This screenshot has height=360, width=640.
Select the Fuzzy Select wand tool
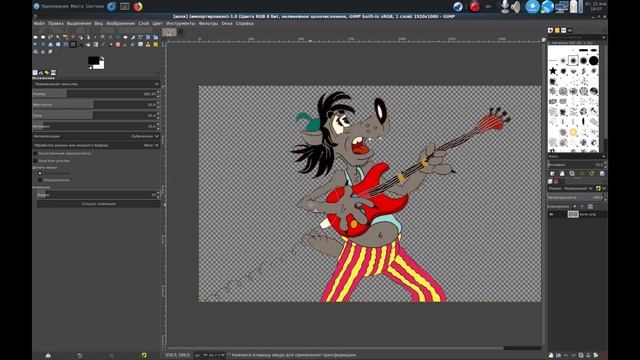[58, 37]
